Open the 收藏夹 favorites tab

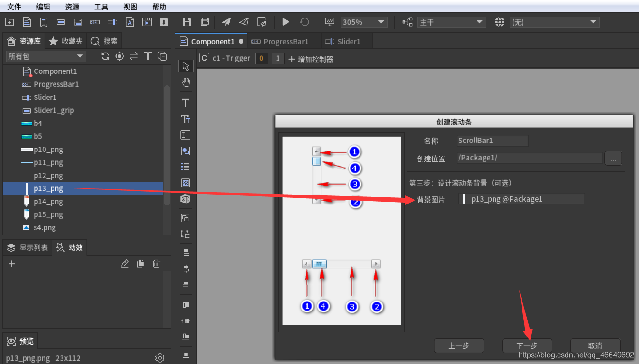click(66, 41)
